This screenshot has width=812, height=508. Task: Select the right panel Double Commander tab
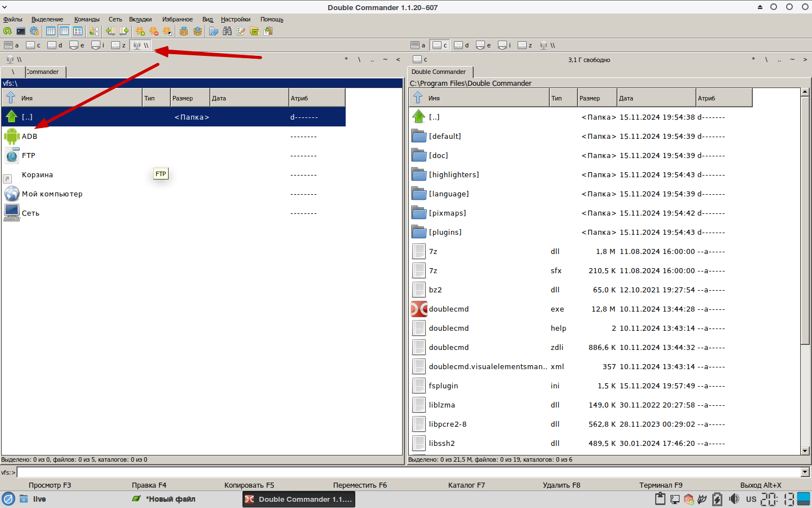[440, 72]
